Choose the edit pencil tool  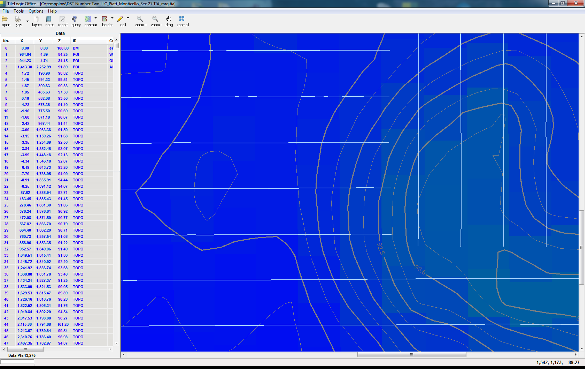coord(121,19)
